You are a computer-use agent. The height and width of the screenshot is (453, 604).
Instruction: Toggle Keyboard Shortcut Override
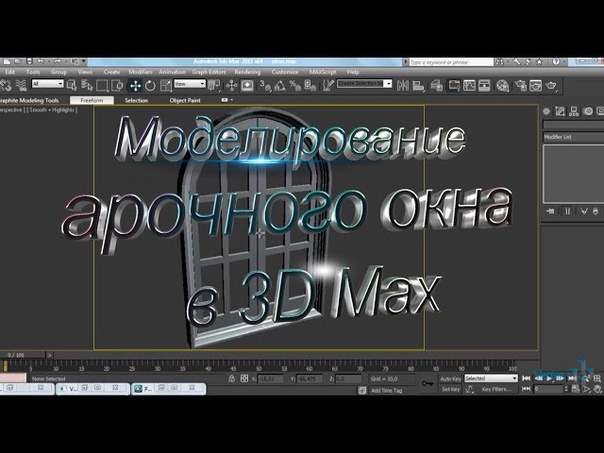click(x=247, y=85)
